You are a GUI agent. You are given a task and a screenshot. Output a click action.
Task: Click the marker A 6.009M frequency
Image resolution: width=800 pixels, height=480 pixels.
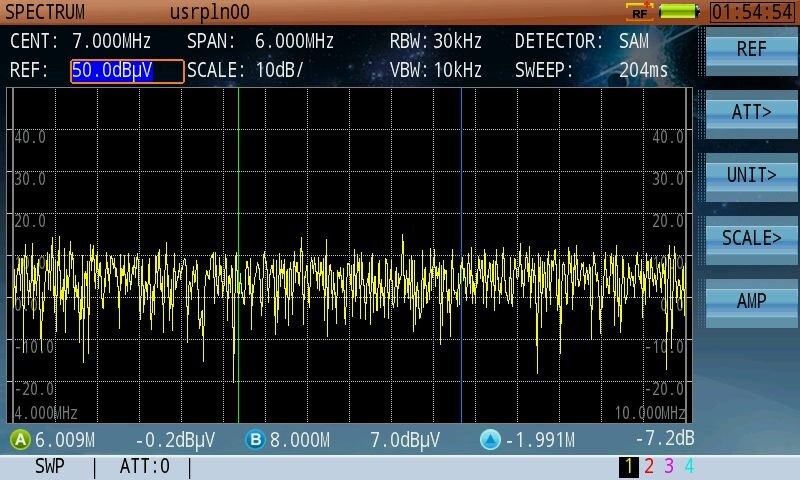click(65, 440)
